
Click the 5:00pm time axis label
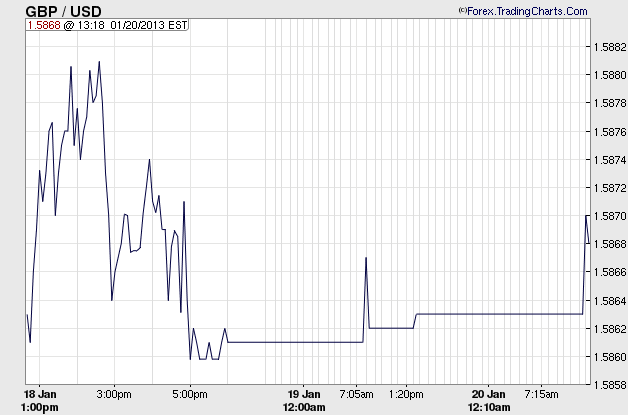[190, 394]
